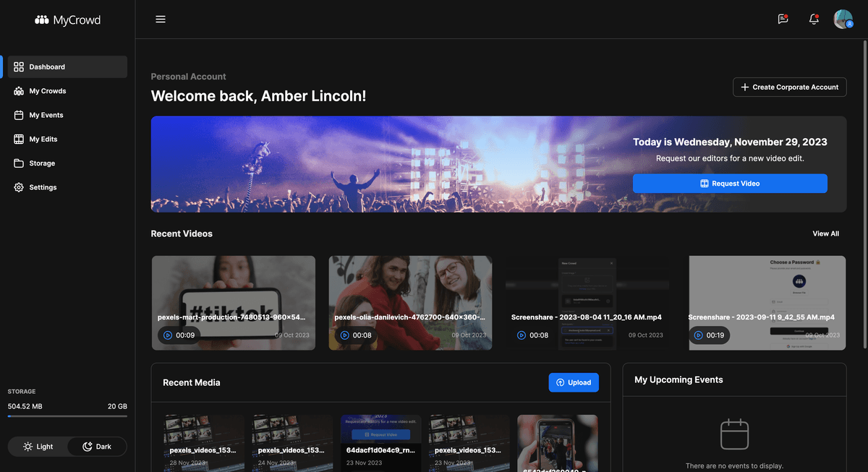This screenshot has width=868, height=472.
Task: Play the pexels-mart-production video
Action: 168,335
